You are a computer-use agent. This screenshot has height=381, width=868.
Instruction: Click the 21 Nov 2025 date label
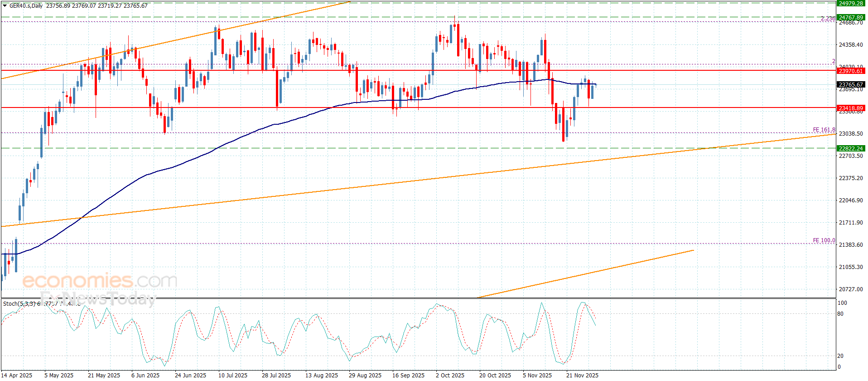582,375
